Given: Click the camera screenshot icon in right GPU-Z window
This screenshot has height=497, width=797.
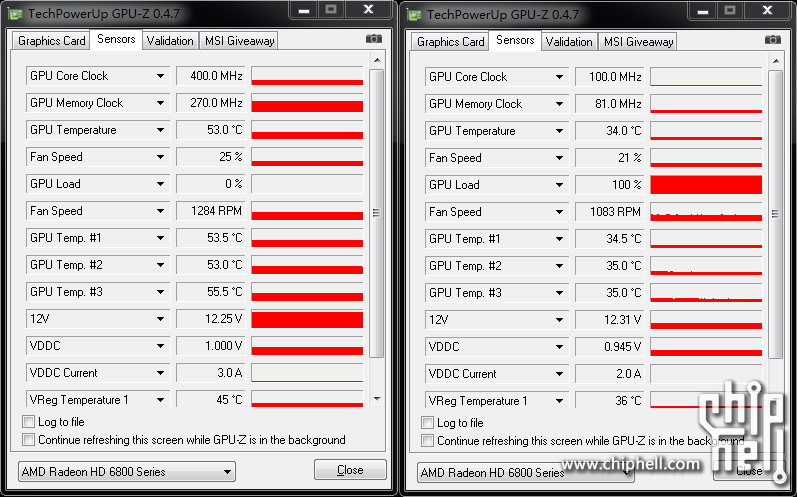Looking at the screenshot, I should pyautogui.click(x=773, y=40).
